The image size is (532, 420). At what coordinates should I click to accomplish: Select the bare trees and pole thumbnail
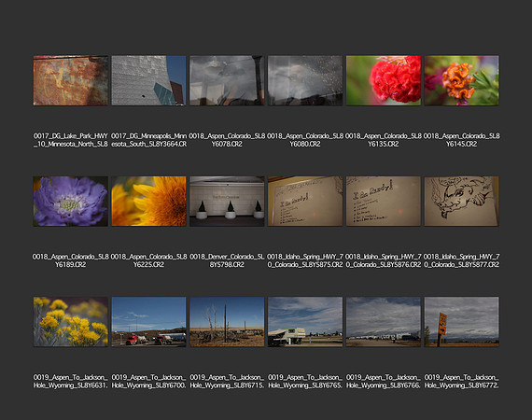tap(227, 322)
